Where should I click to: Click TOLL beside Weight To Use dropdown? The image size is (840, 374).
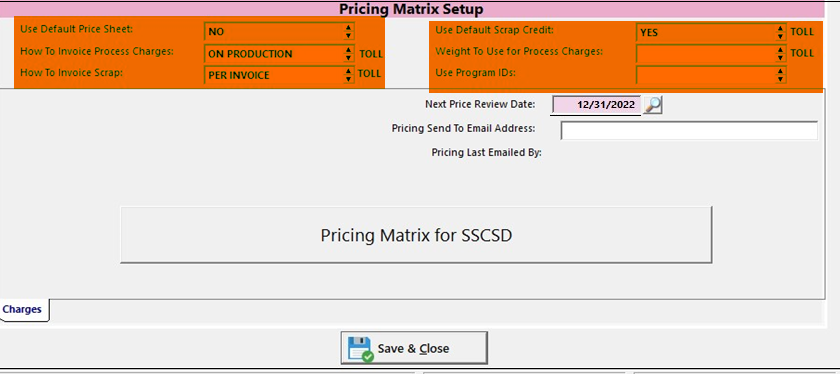coord(802,53)
